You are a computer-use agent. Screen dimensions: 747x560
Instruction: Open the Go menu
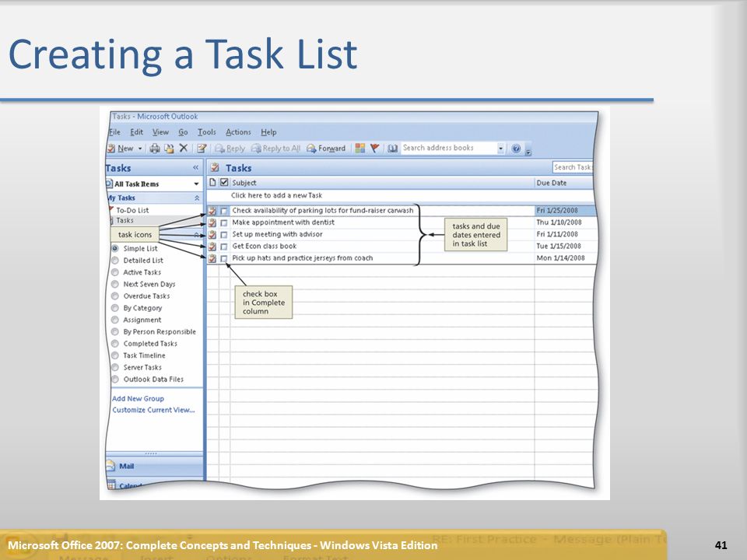[184, 132]
